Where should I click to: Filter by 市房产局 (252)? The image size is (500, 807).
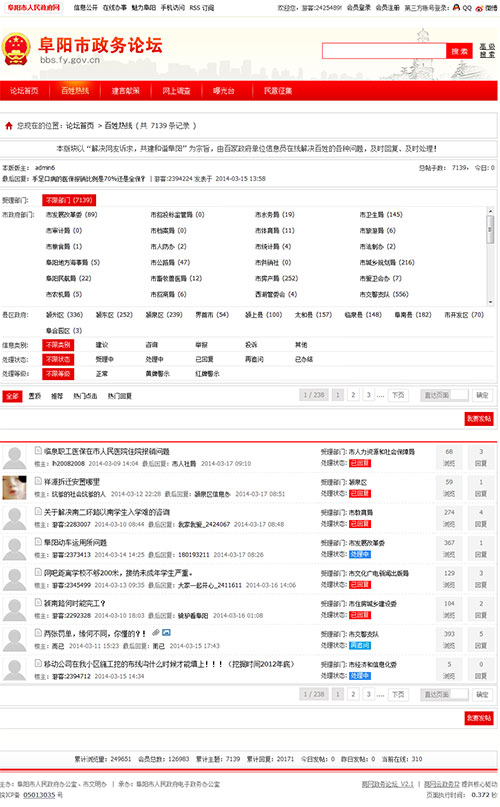click(277, 278)
